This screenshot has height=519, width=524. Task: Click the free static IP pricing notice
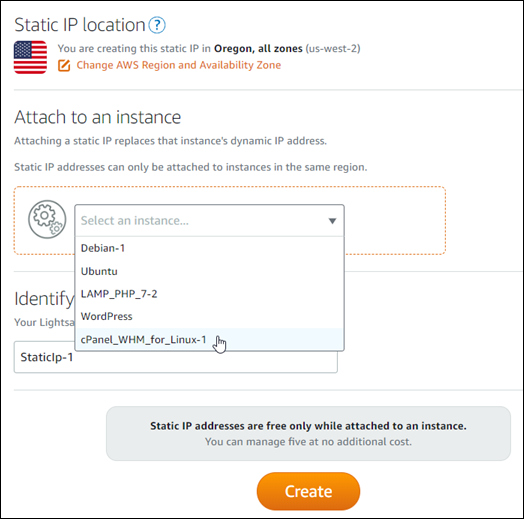pyautogui.click(x=308, y=433)
